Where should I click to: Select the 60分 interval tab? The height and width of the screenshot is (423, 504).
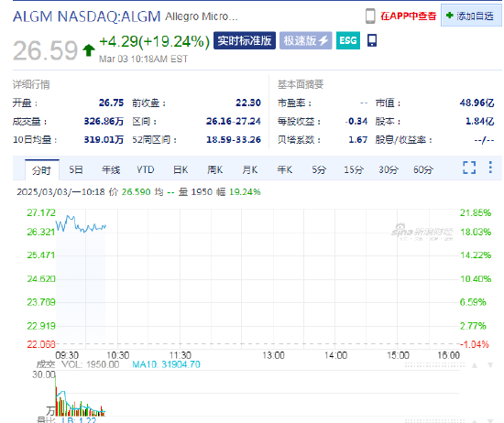(423, 169)
